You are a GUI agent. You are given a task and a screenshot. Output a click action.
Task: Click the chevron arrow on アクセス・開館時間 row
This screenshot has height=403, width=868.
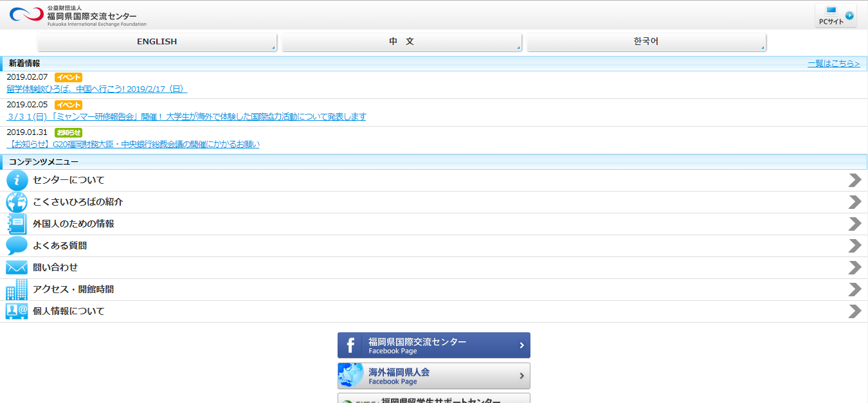coord(854,289)
